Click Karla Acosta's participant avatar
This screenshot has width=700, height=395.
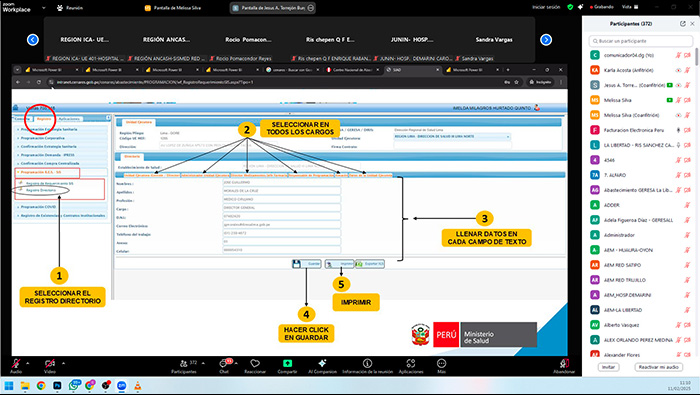coord(595,70)
